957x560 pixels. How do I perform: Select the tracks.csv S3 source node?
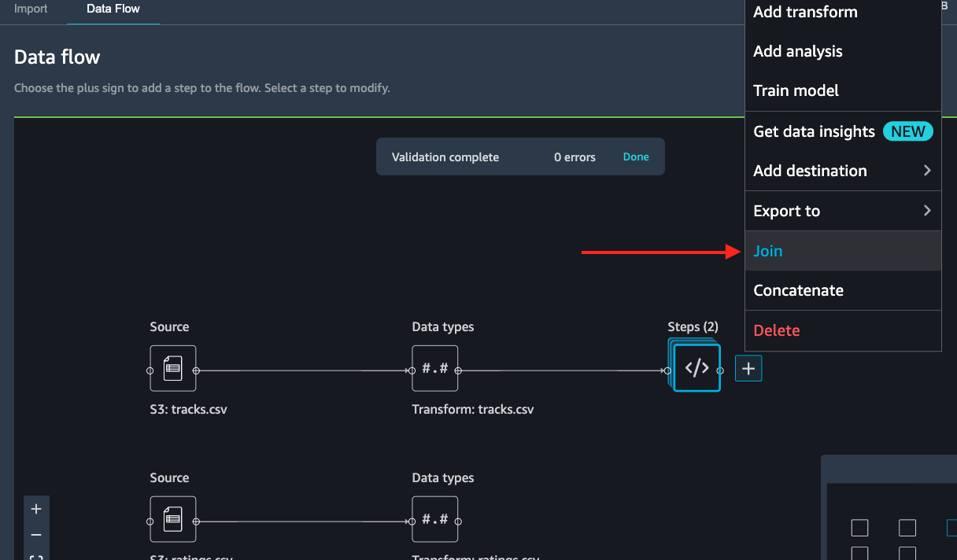pyautogui.click(x=172, y=368)
